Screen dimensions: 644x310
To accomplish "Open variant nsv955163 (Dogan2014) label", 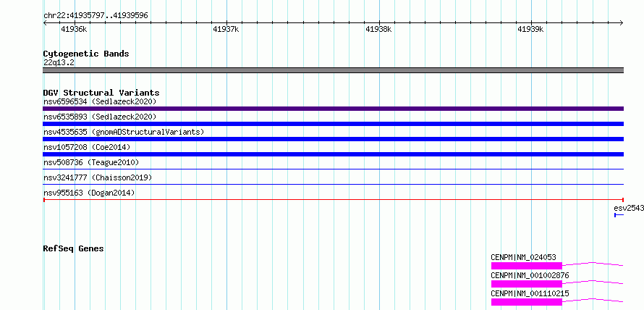I will 89,193.
